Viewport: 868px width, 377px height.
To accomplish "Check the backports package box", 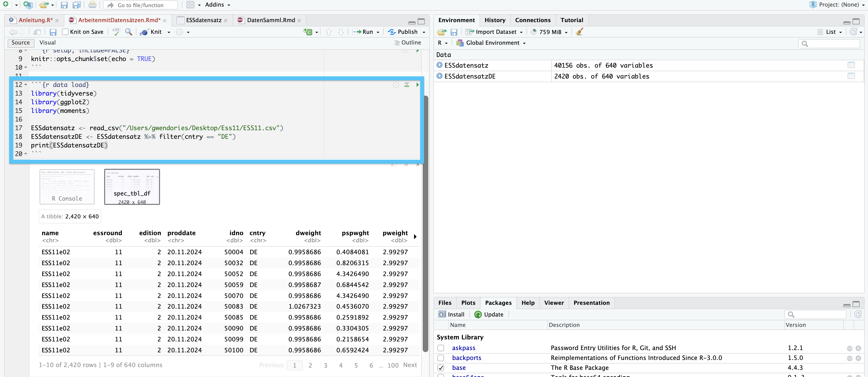I will (441, 358).
